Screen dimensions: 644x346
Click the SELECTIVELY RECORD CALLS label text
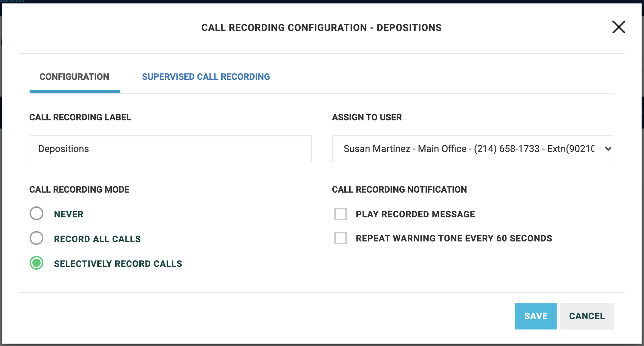tap(118, 264)
